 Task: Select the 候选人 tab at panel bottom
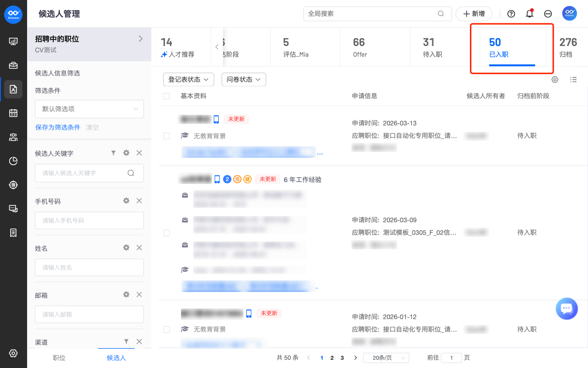click(x=116, y=358)
